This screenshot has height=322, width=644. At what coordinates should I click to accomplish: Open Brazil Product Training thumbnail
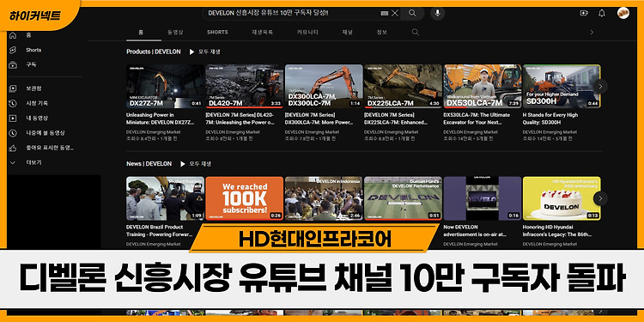165,198
